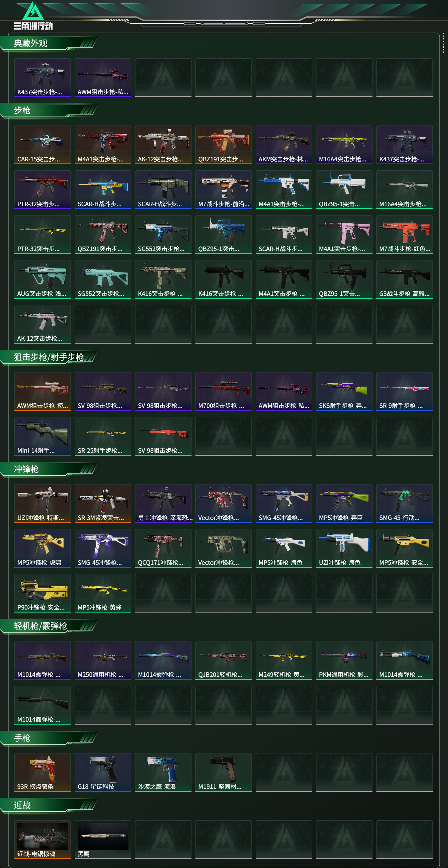Select the 沙漠之鹰-海浪 skin
The image size is (448, 868).
tap(163, 772)
